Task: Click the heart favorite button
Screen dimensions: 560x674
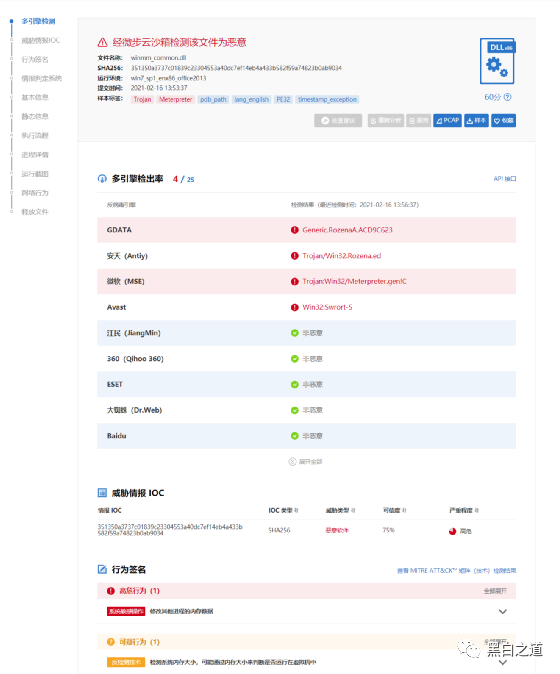Action: pos(503,121)
